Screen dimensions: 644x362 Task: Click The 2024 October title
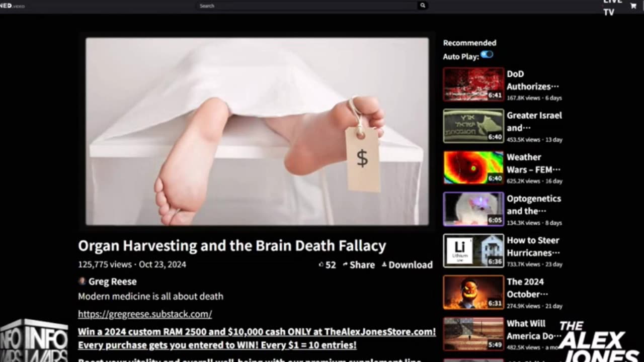[527, 288]
